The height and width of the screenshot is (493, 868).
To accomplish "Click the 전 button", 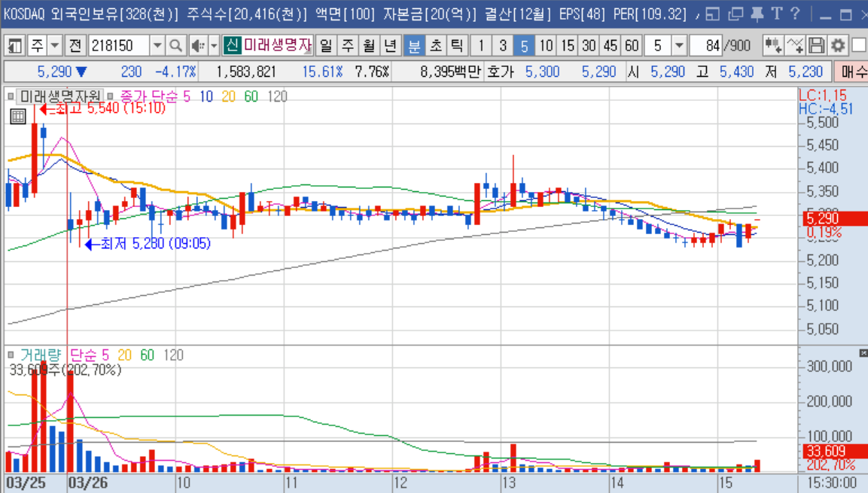I will [x=75, y=45].
